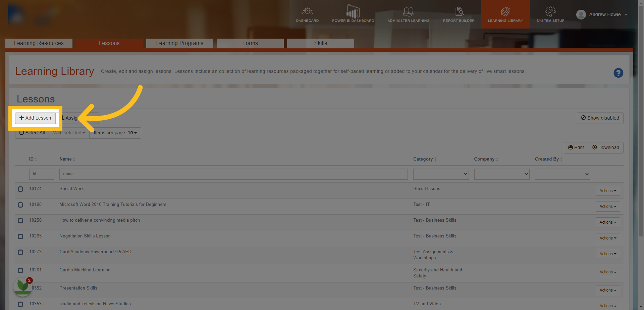Sort the table by Category column
This screenshot has width=644, height=310.
425,159
